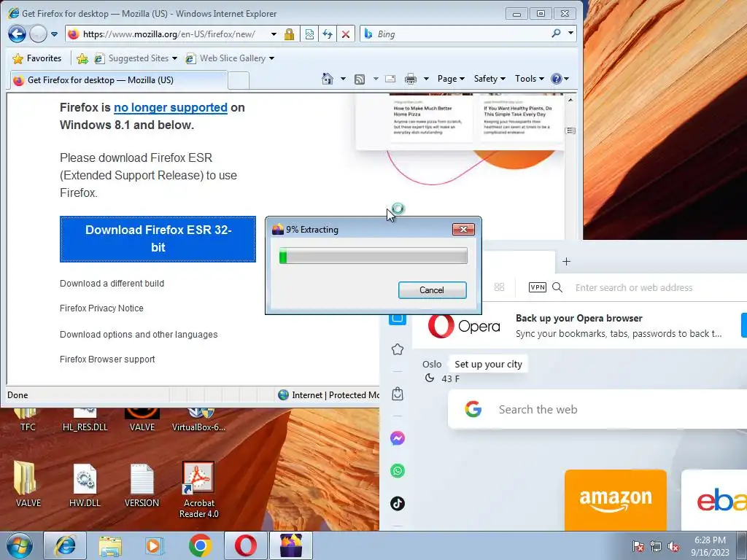This screenshot has height=560, width=747.
Task: Click the Read Mail icon
Action: [x=390, y=79]
